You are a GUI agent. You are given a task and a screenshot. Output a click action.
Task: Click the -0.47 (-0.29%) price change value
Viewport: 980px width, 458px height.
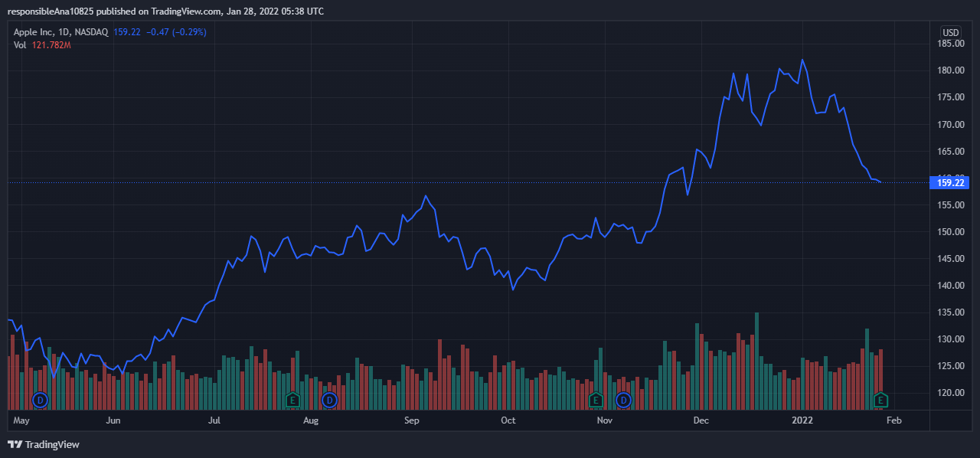[175, 32]
